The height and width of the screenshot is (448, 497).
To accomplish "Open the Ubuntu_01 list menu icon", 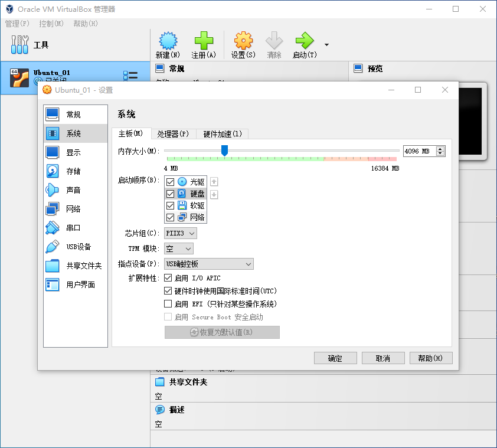I will pyautogui.click(x=130, y=76).
